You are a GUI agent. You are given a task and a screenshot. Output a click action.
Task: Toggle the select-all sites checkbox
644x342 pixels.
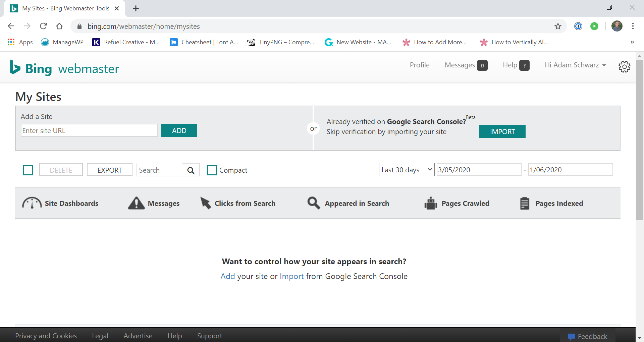[28, 170]
